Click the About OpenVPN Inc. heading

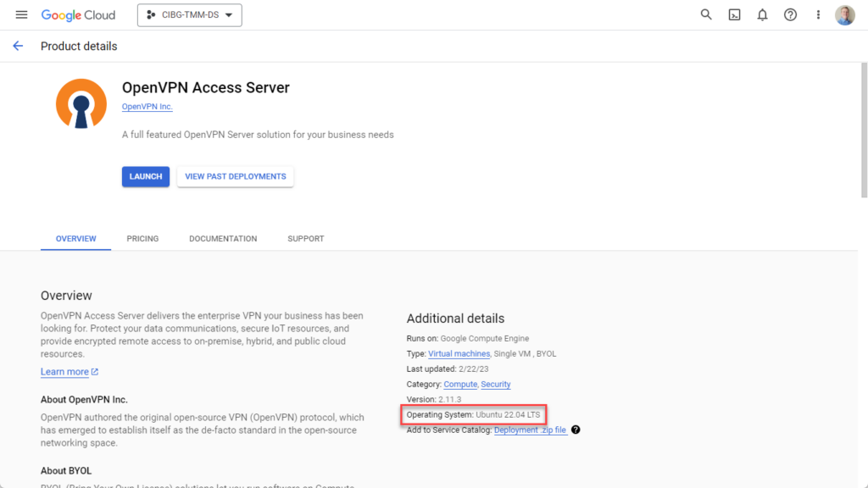tap(84, 400)
